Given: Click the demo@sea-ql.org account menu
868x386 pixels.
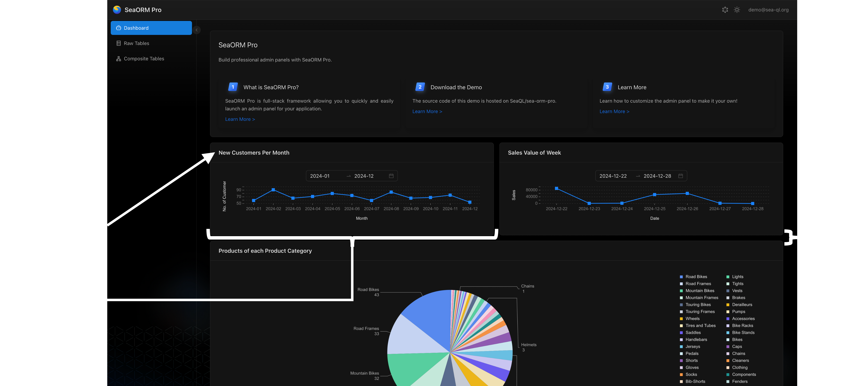Looking at the screenshot, I should point(768,10).
